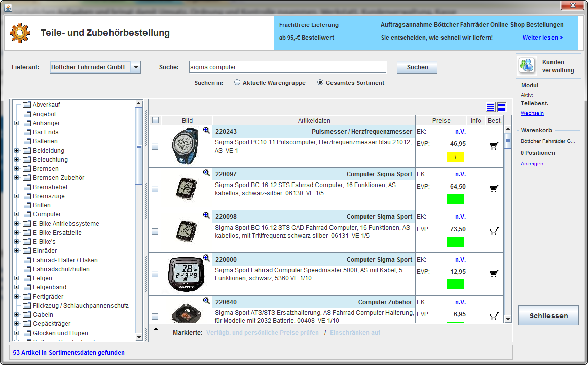Expand the Bremsen folder in tree

pyautogui.click(x=17, y=169)
